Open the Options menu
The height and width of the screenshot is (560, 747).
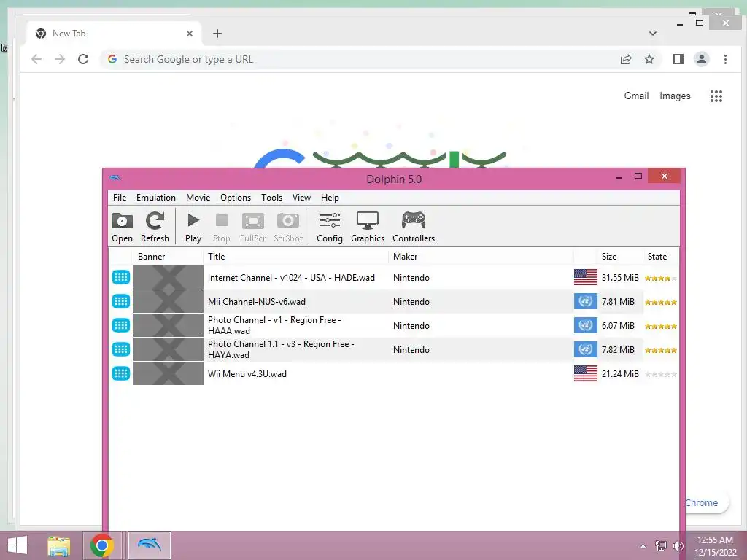click(x=236, y=198)
